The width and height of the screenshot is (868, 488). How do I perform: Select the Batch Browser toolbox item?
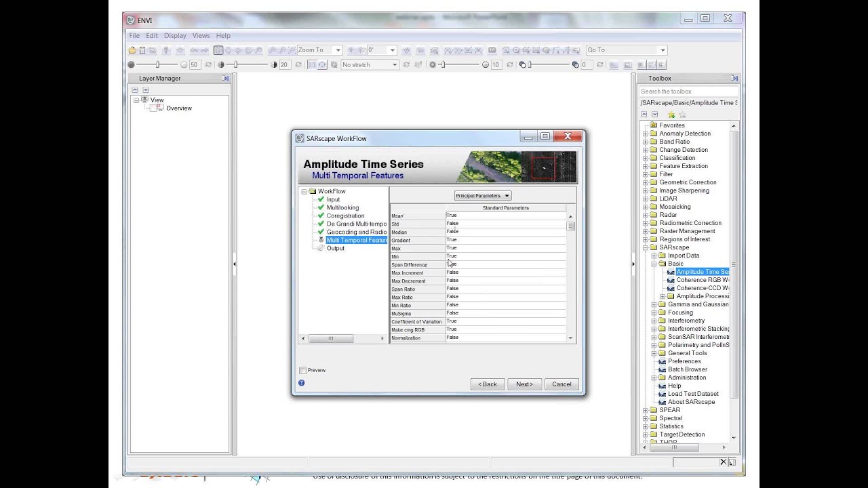tap(687, 369)
